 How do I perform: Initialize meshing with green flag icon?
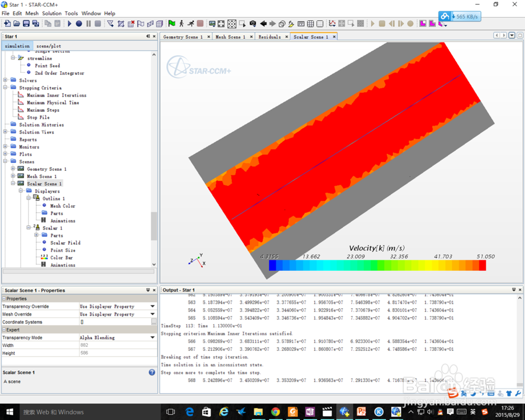coord(172,24)
